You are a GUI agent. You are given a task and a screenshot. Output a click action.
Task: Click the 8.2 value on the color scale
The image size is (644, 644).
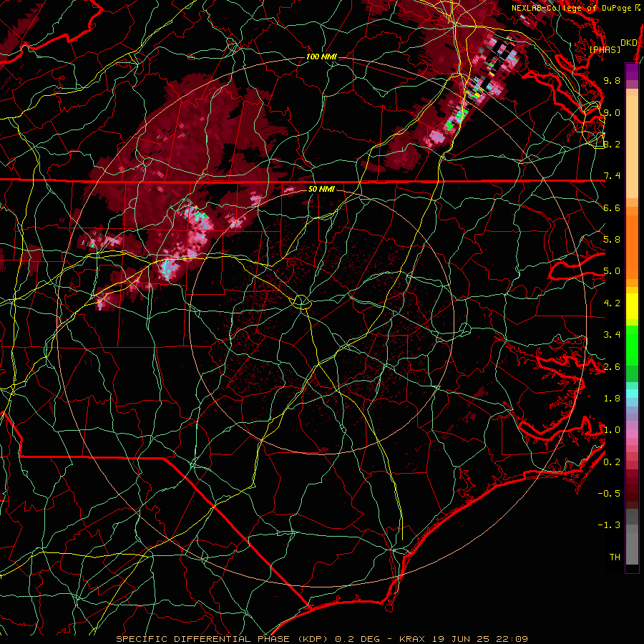coord(612,144)
